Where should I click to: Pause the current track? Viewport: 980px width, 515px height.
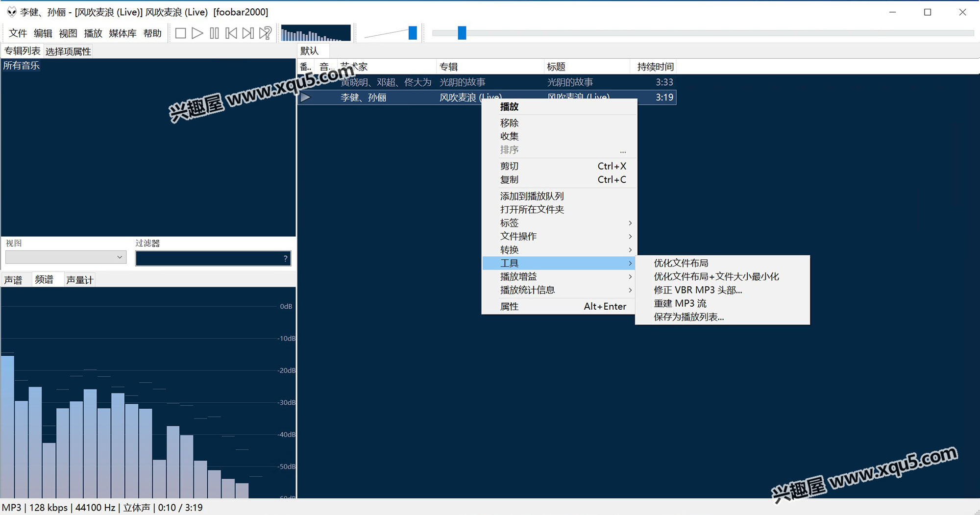(x=214, y=33)
